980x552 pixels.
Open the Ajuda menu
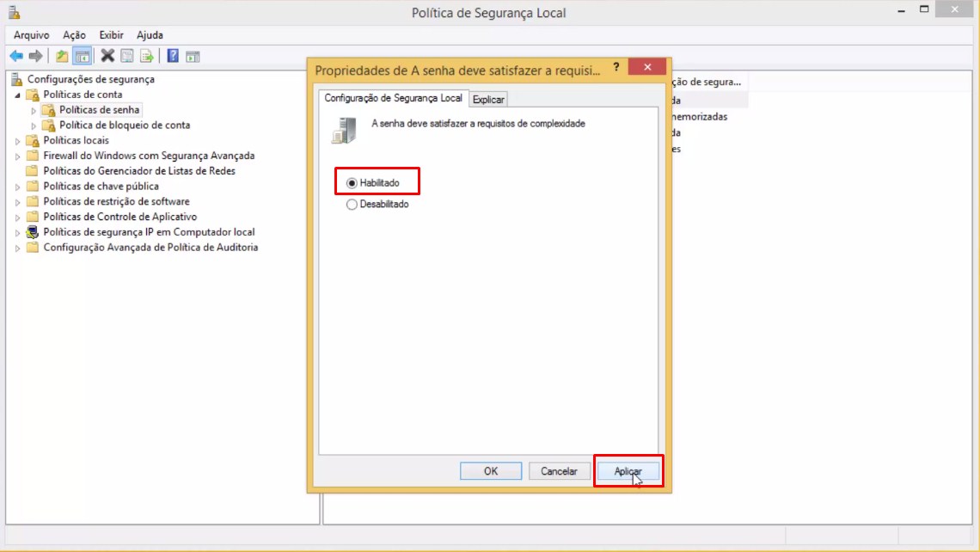(150, 35)
